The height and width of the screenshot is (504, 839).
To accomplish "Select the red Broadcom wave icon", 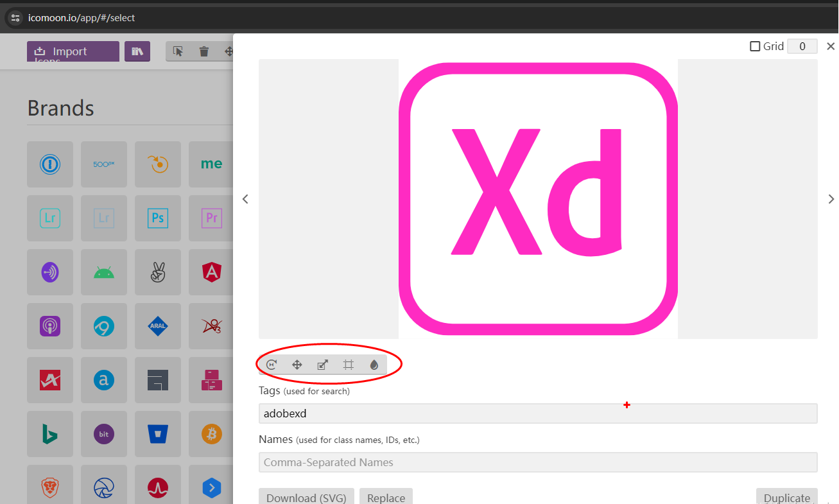I will click(158, 488).
